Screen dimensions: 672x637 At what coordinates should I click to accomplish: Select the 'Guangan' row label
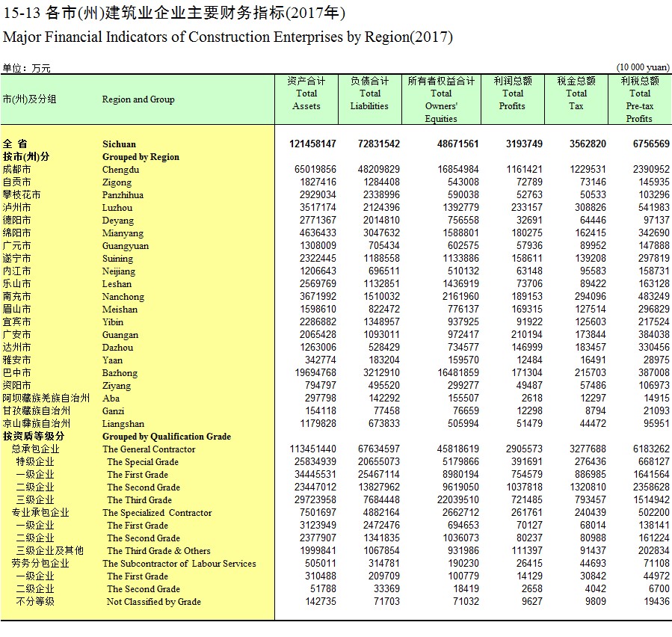(120, 335)
